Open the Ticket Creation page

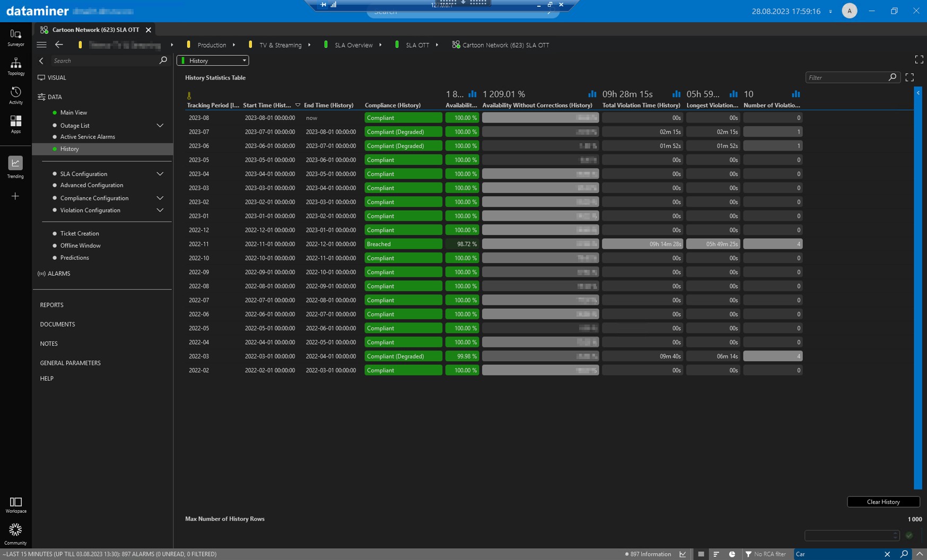(x=80, y=233)
